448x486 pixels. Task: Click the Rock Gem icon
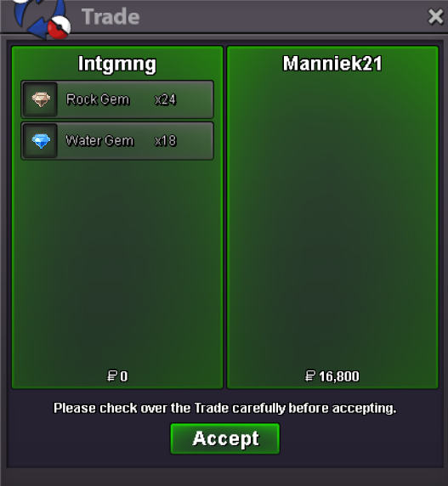click(x=41, y=99)
